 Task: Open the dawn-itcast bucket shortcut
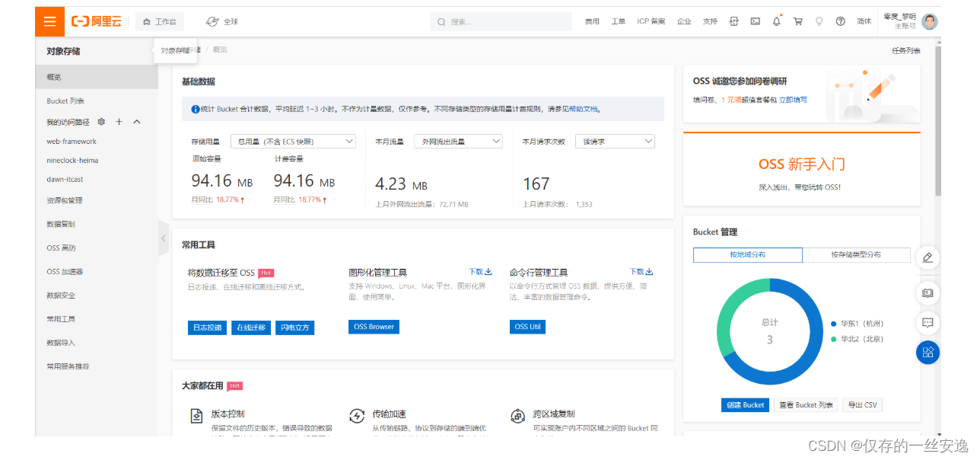coord(66,180)
